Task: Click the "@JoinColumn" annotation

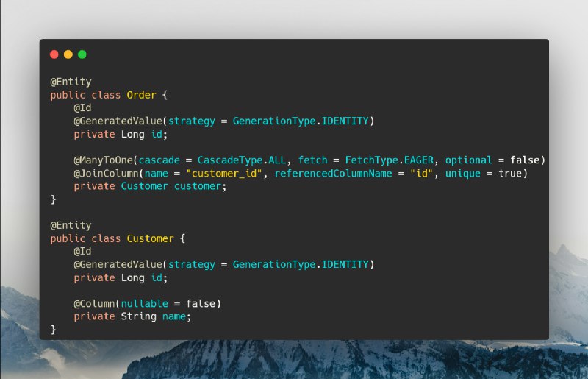Action: (x=106, y=174)
